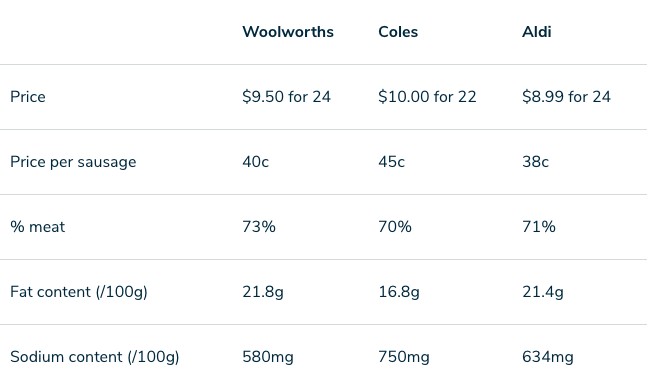
Task: Click the 45c Coles sausage price
Action: (x=391, y=162)
